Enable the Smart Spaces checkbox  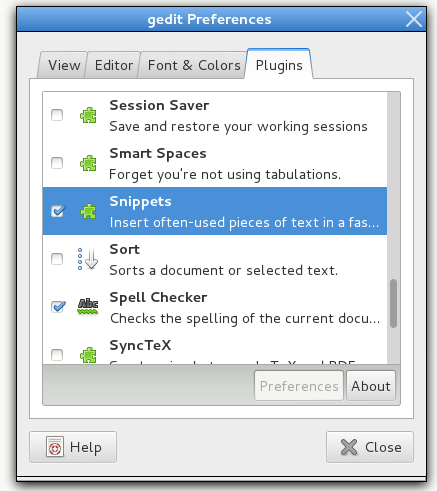coord(57,163)
